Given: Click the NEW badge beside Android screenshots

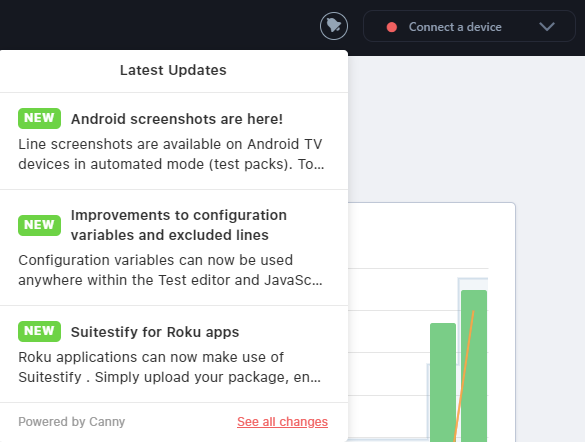Looking at the screenshot, I should click(x=39, y=118).
